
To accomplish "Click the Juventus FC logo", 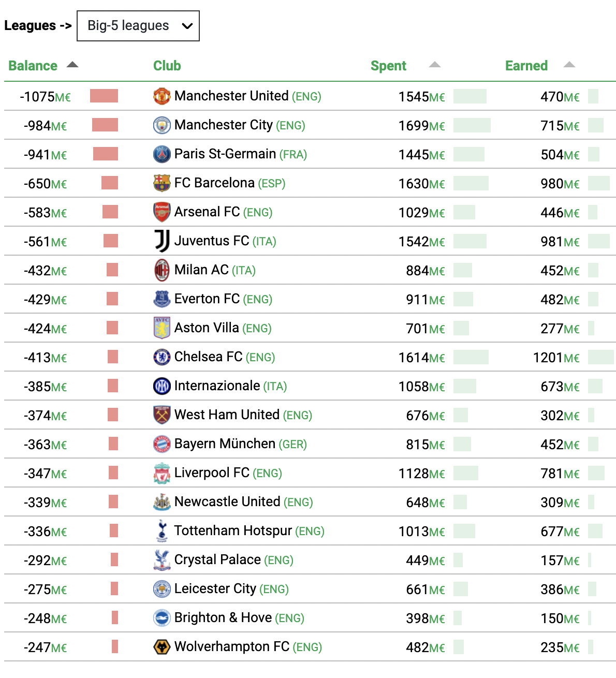I will pyautogui.click(x=162, y=241).
